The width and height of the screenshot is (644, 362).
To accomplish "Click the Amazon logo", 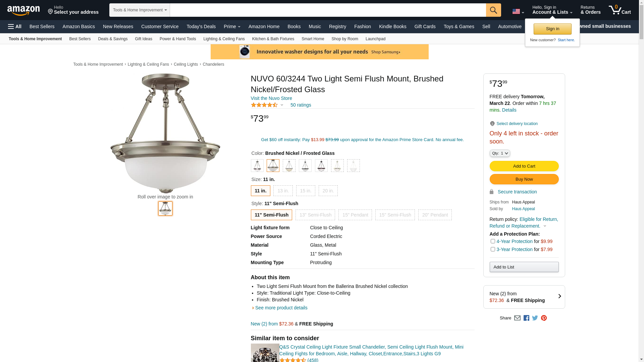I will coord(23,10).
